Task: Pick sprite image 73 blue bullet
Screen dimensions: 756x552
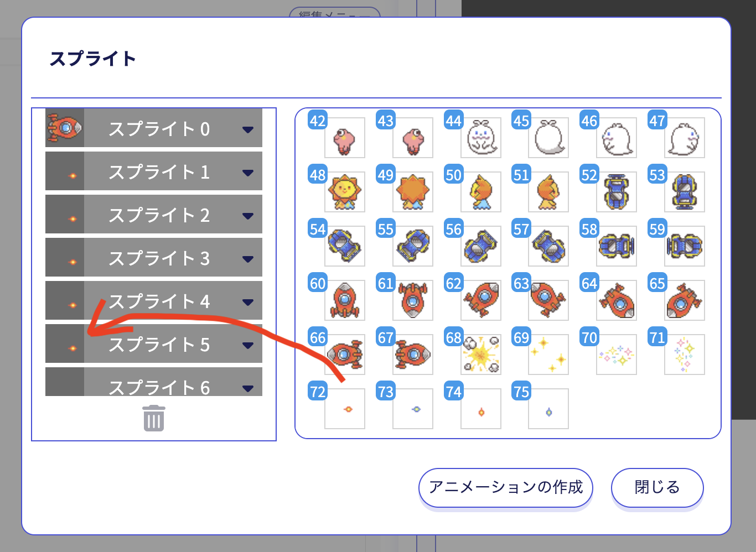Action: [x=413, y=409]
